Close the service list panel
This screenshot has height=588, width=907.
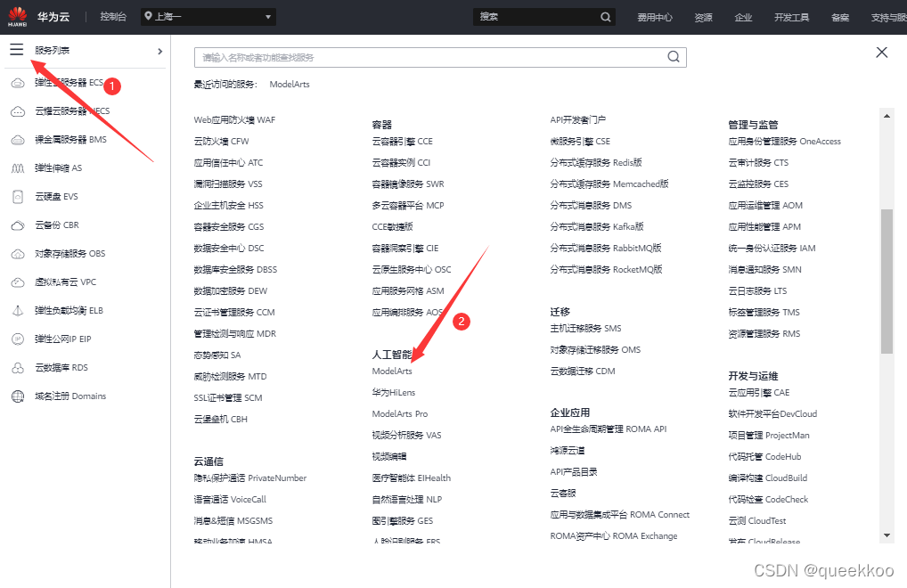881,53
